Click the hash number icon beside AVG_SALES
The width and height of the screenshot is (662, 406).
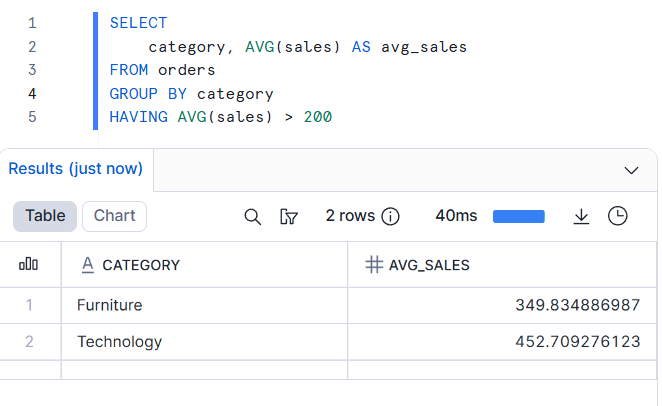click(374, 265)
